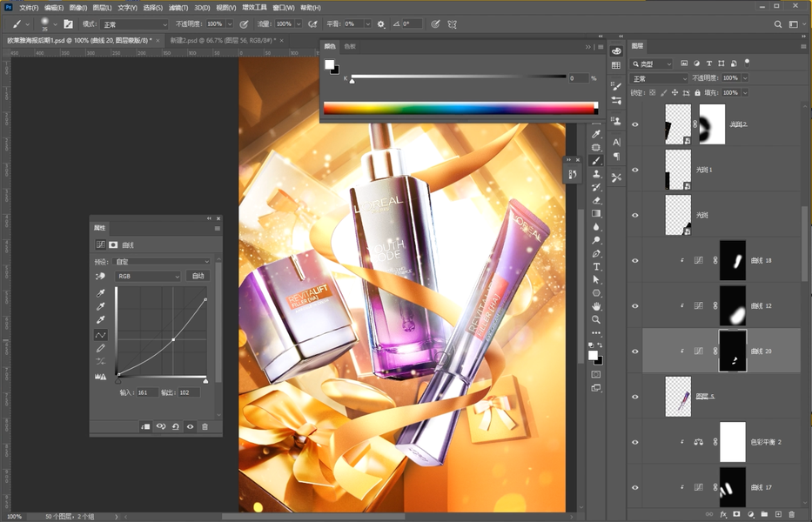Click the lock all padlock icon in Layers
Image resolution: width=812 pixels, height=522 pixels.
pos(697,93)
